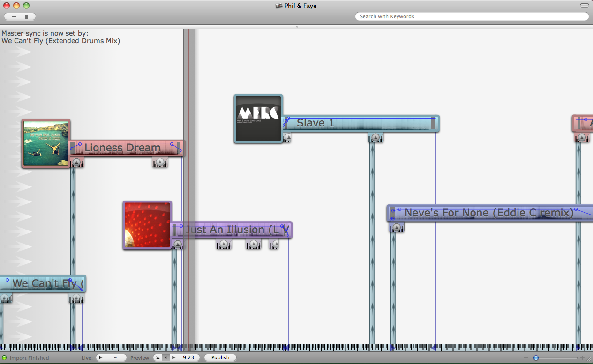The image size is (593, 364).
Task: Select the Slave 1 album cover thumbnail
Action: 258,119
